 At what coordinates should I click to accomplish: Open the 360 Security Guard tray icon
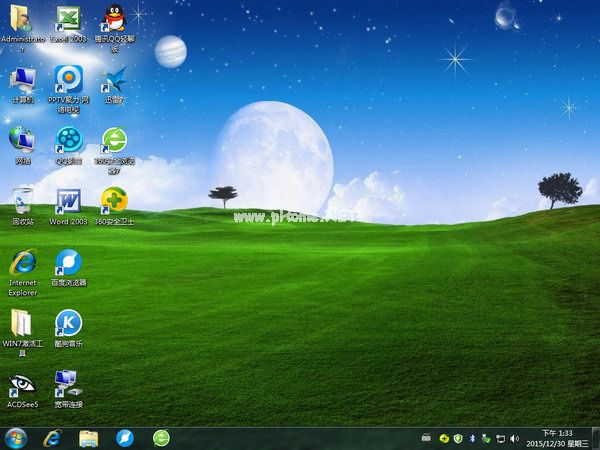coord(444,439)
